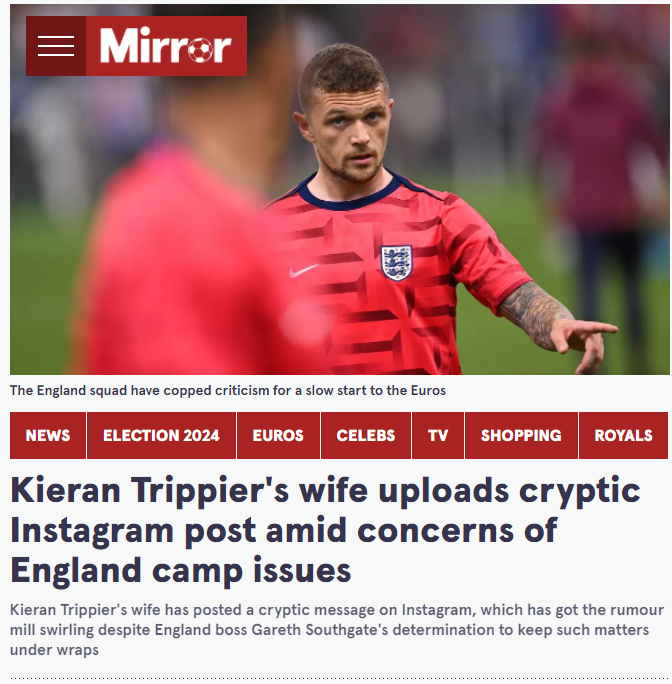Open the CELEBS section
672x684 pixels.
pyautogui.click(x=366, y=435)
